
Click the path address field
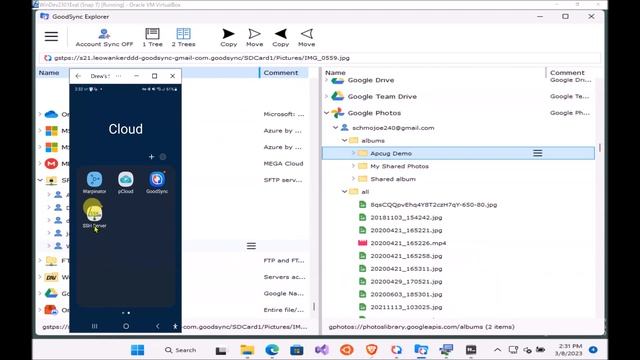320,58
